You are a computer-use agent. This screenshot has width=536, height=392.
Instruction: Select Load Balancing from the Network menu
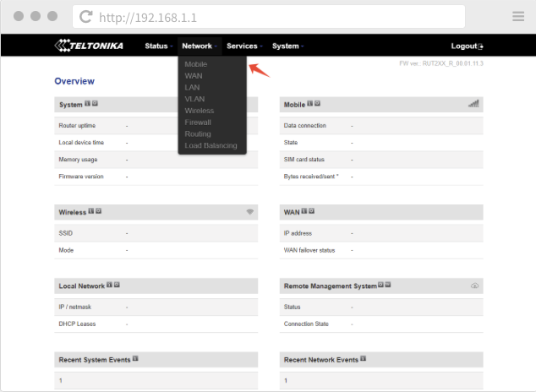(x=211, y=145)
